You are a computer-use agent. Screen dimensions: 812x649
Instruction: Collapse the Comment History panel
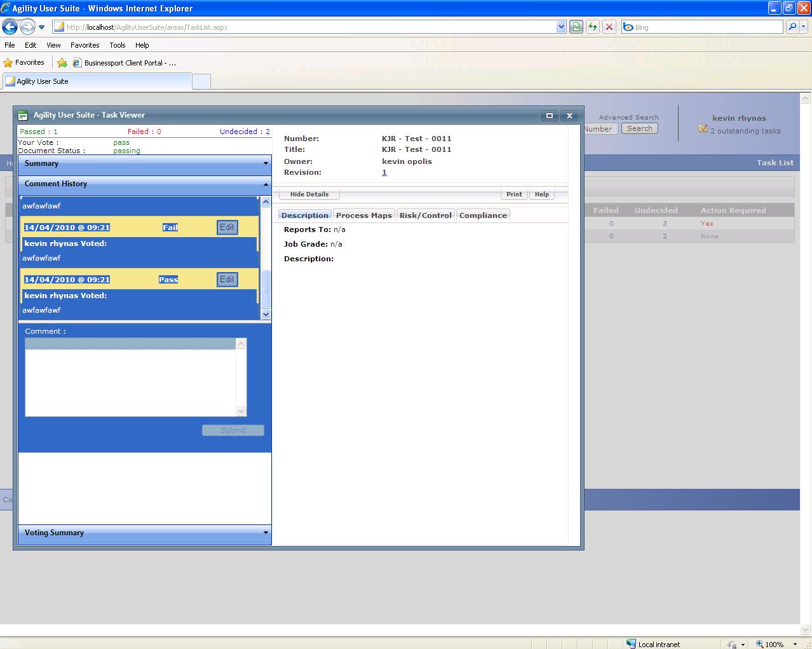145,184
